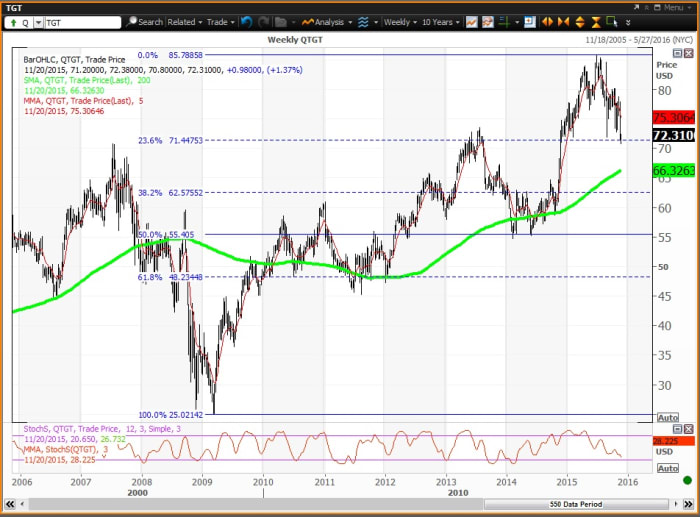Click the orange refresh chart icon
The height and width of the screenshot is (517, 700).
click(x=488, y=22)
